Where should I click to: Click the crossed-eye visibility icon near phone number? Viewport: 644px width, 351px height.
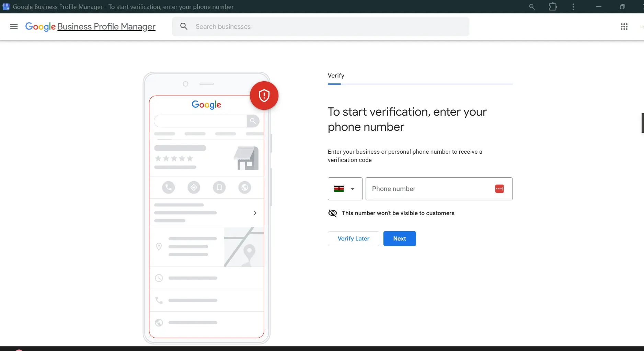coord(332,213)
